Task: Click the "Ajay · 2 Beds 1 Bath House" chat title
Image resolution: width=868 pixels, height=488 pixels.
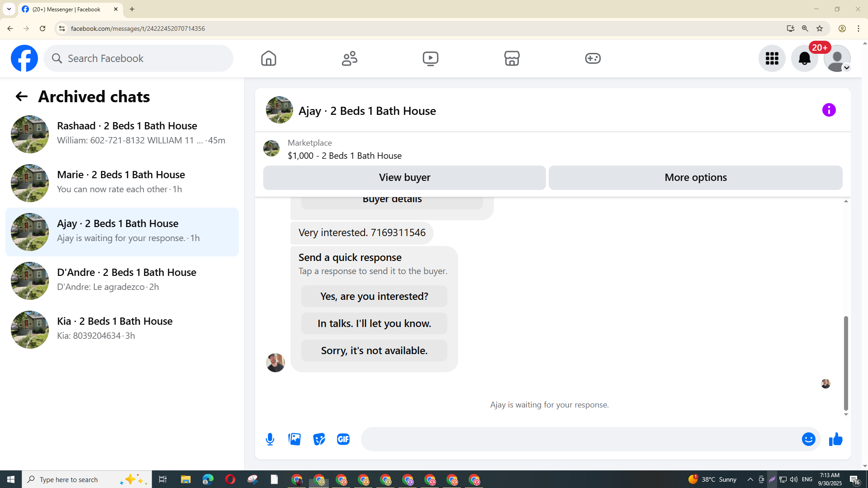Action: [x=367, y=111]
